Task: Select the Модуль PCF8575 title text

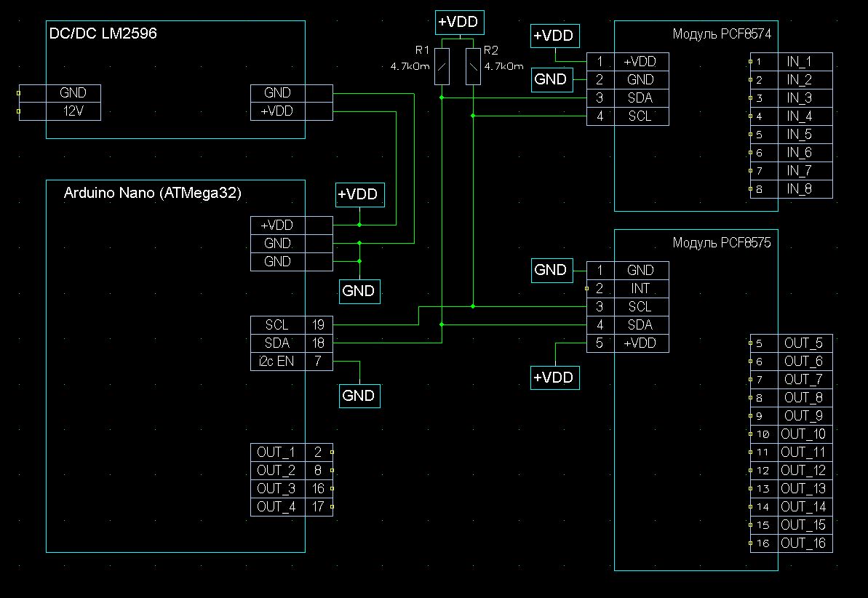Action: (x=721, y=243)
